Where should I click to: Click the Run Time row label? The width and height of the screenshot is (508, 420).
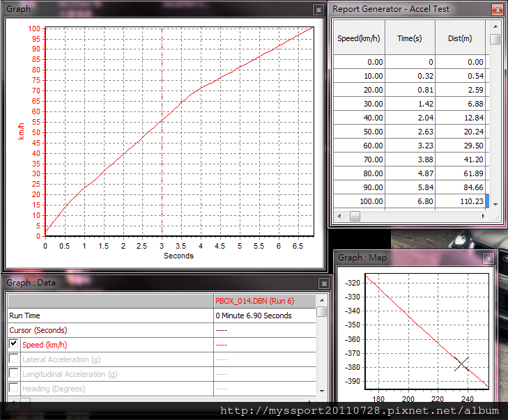(24, 316)
